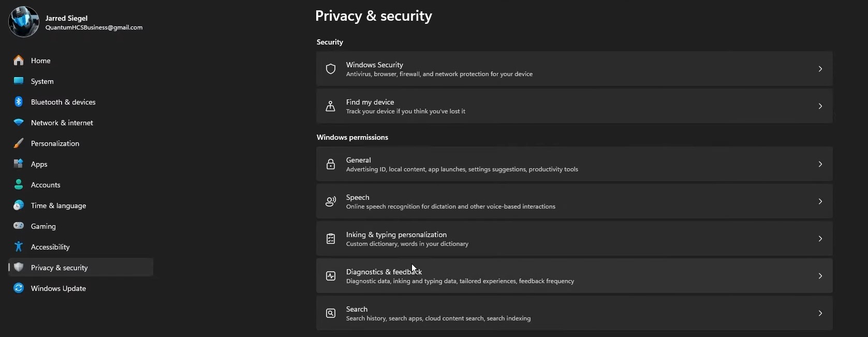The image size is (868, 337).
Task: Click the Find my device location icon
Action: (x=331, y=106)
